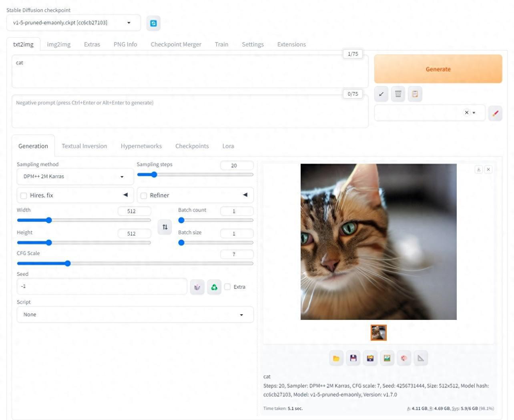Select the cat thumbnail below the preview

tap(379, 333)
